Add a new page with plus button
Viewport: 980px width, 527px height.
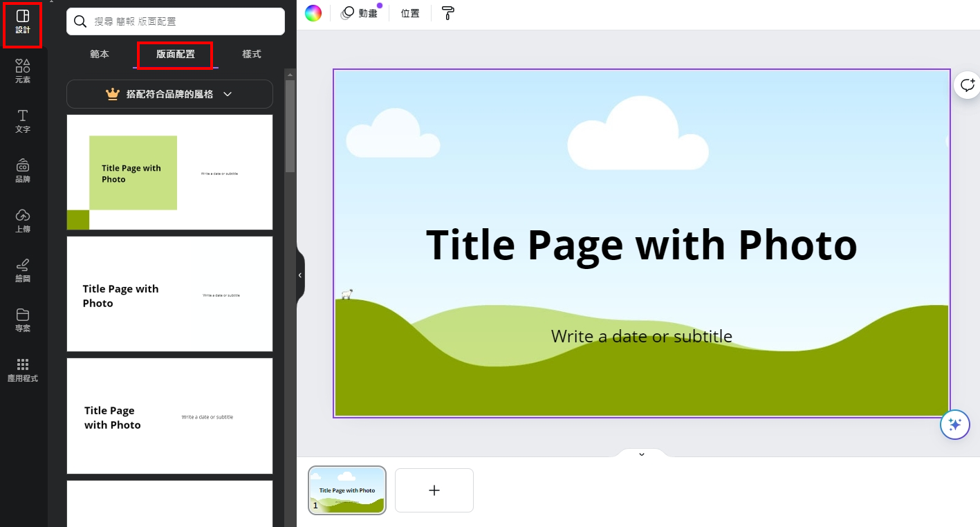tap(434, 490)
